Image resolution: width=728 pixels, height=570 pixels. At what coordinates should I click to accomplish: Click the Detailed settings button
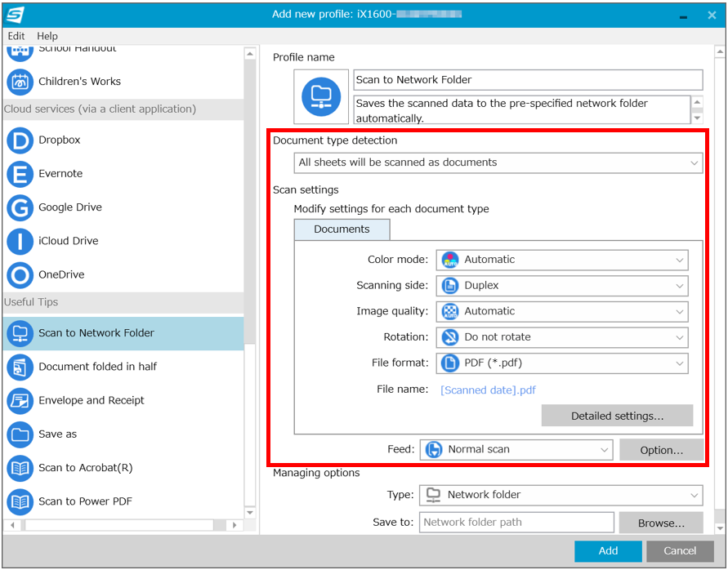point(617,416)
